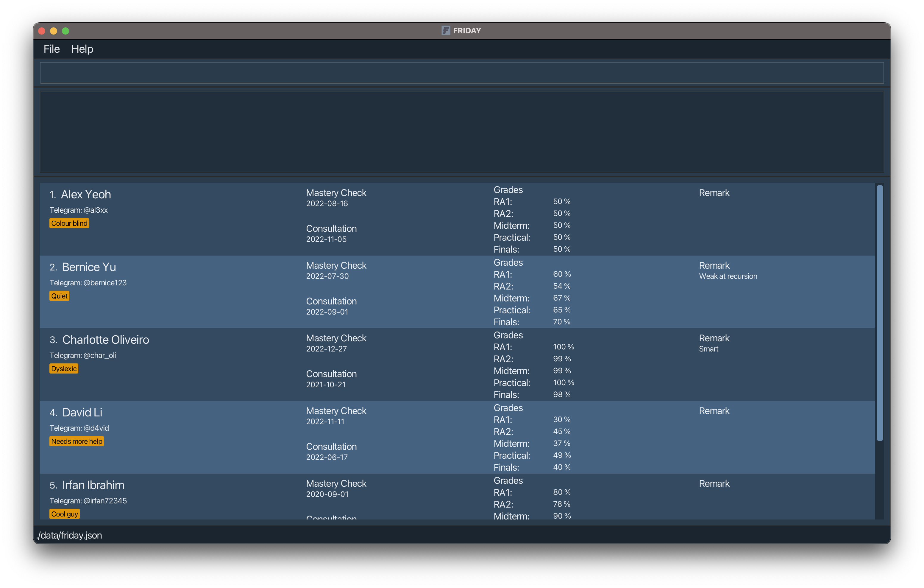Click the remark Weak at recursion
The height and width of the screenshot is (588, 924).
click(x=728, y=276)
